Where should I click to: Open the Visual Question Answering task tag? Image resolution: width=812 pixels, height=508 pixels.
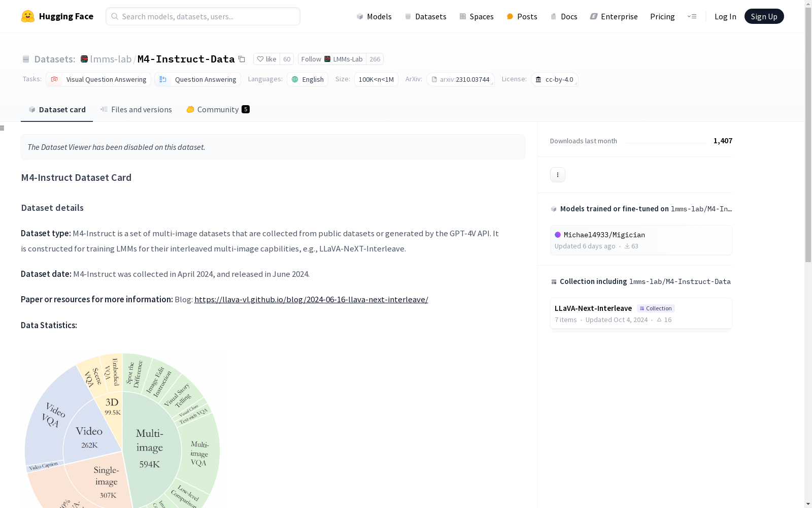pos(98,79)
